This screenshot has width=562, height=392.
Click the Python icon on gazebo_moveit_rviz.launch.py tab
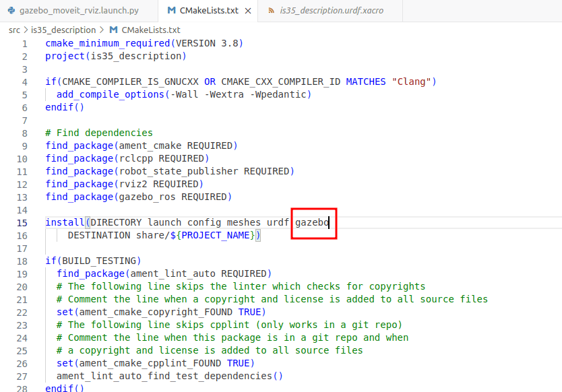9,11
